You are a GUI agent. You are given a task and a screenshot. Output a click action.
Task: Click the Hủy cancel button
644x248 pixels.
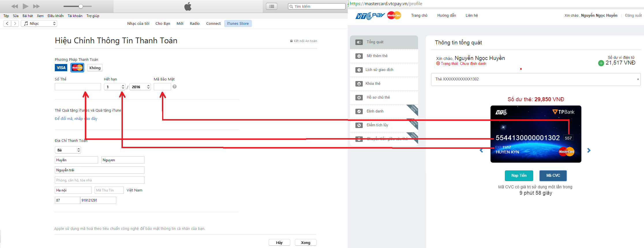click(279, 243)
